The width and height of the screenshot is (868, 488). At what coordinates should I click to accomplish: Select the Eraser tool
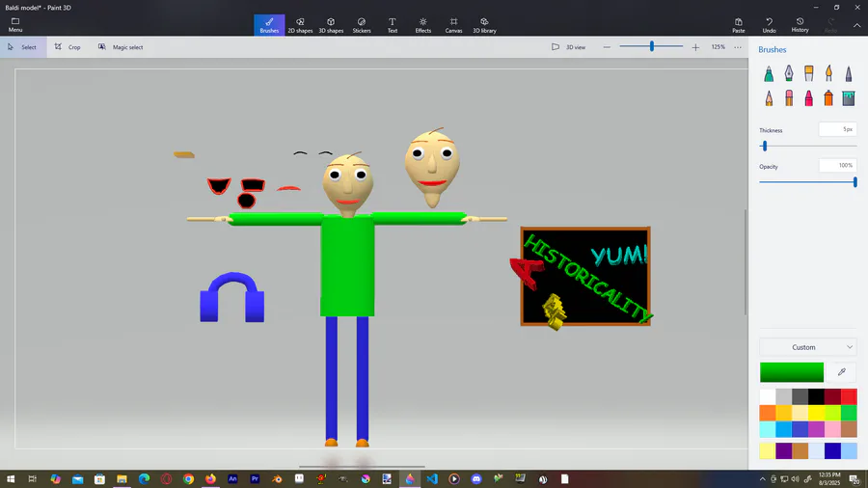(x=789, y=98)
